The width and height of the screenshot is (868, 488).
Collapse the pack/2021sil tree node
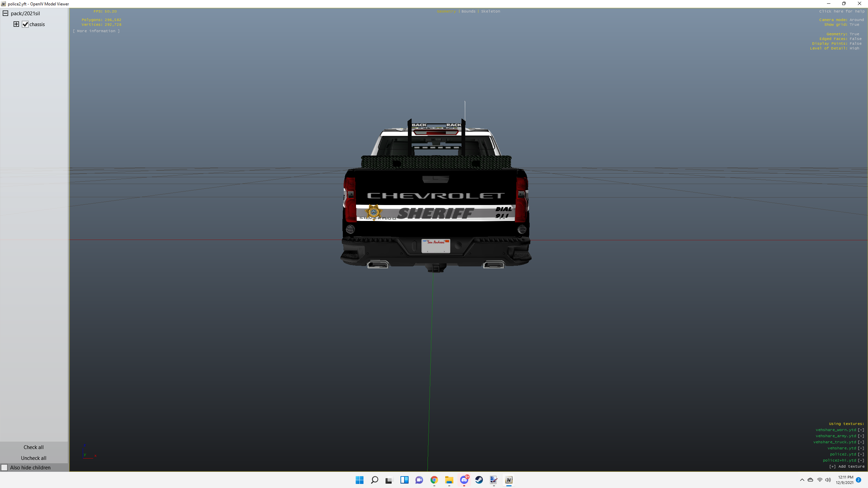click(5, 13)
